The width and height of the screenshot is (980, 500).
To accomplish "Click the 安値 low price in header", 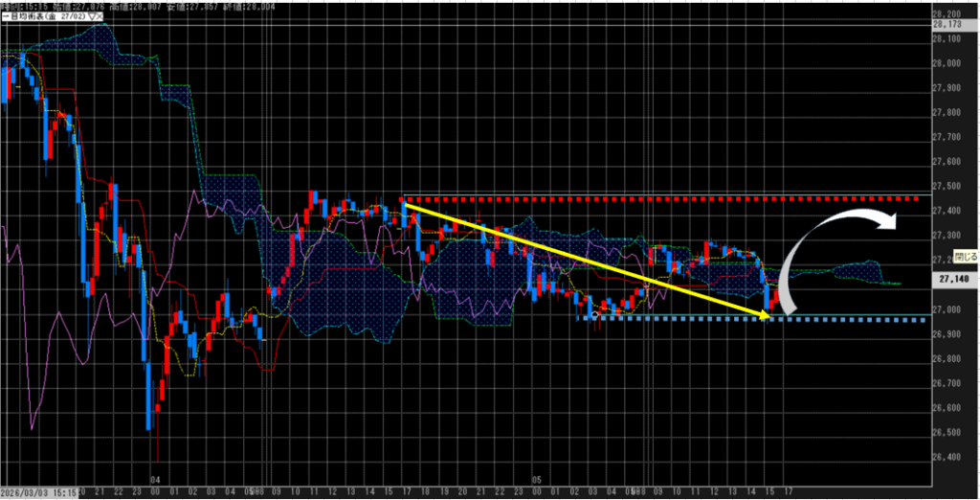I will click(194, 6).
